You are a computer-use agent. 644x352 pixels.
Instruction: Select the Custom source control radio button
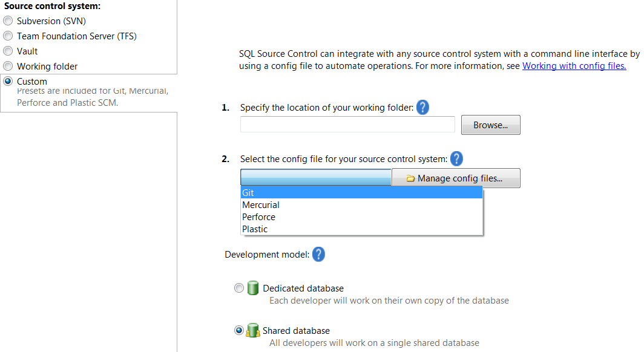[8, 81]
